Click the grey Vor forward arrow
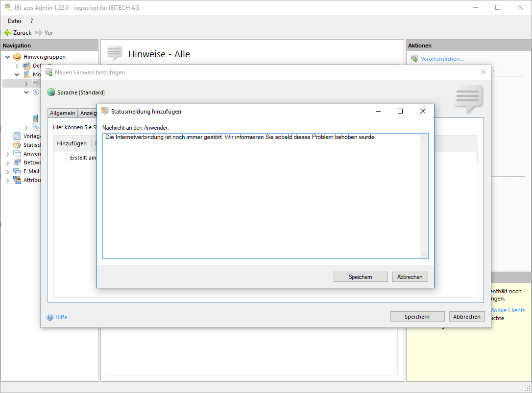Image resolution: width=532 pixels, height=393 pixels. (39, 33)
